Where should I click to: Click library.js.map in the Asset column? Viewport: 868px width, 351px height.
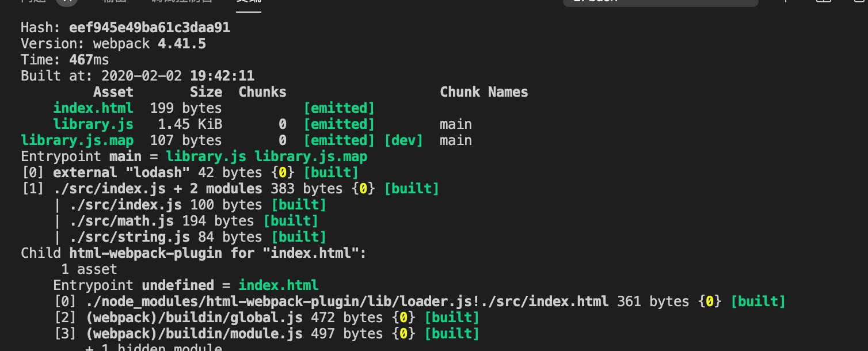coord(77,140)
